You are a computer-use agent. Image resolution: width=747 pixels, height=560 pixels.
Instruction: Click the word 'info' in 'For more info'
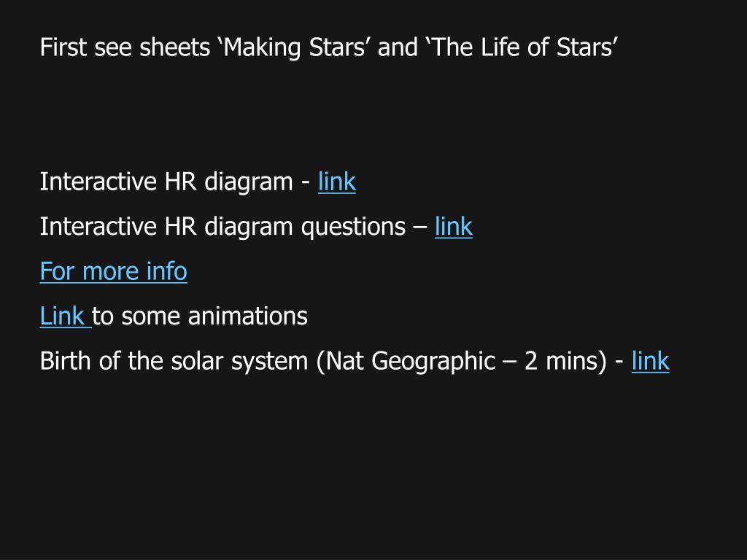[167, 271]
